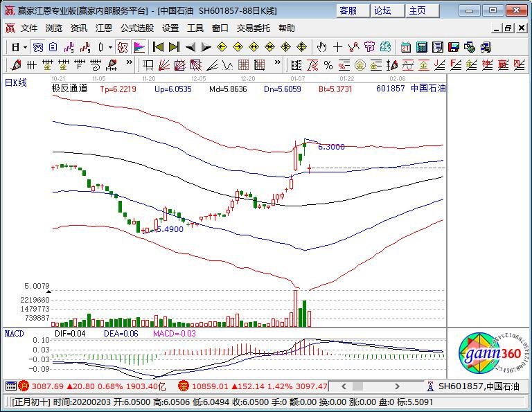Select the 日 period toolbar button
532x412 pixels.
coord(16,47)
